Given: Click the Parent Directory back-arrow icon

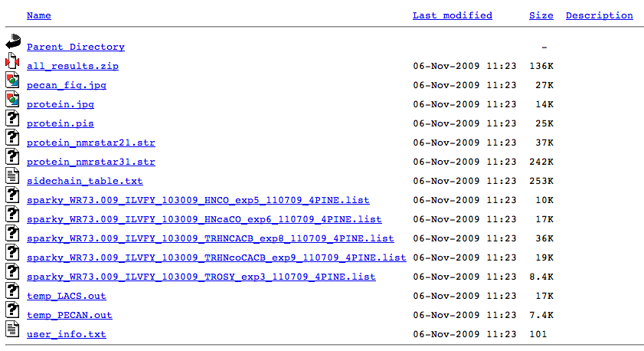Looking at the screenshot, I should point(11,42).
